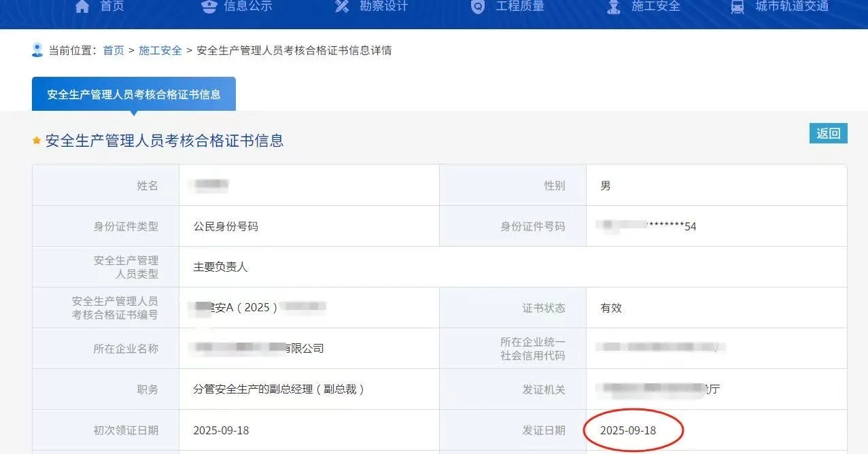Screen dimensions: 868x454
Task: Click the location person icon before 当前位置
Action: click(37, 50)
